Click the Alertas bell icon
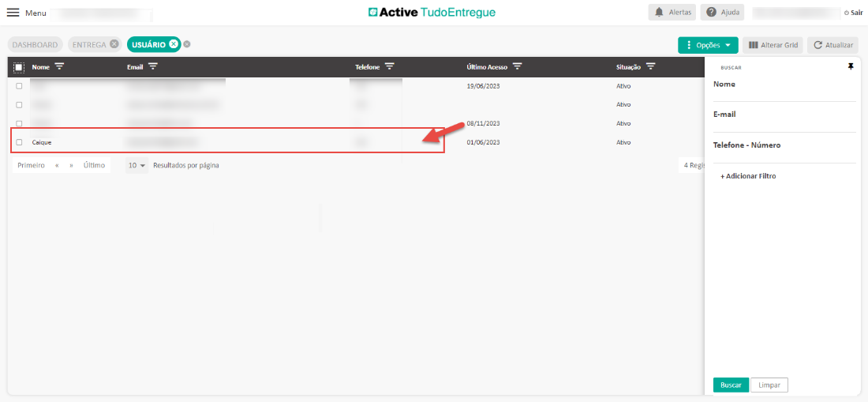Screen dimensions: 868x402 coord(659,13)
